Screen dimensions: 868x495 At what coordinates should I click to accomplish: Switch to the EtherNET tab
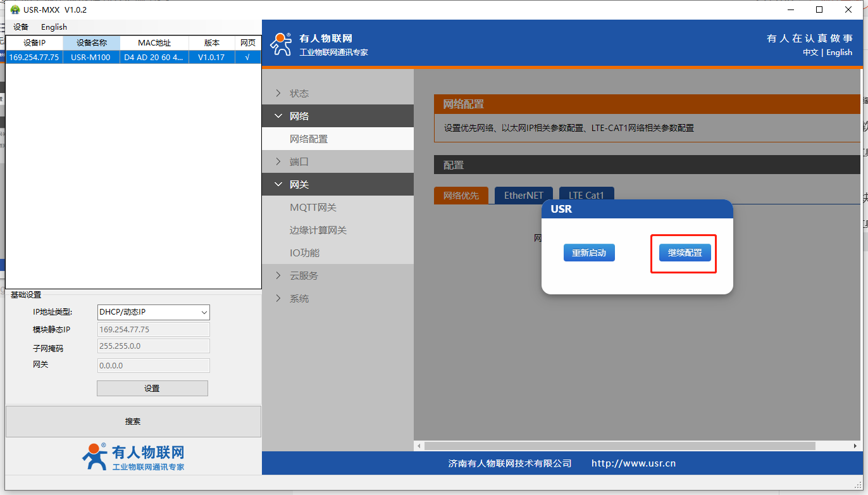[524, 196]
